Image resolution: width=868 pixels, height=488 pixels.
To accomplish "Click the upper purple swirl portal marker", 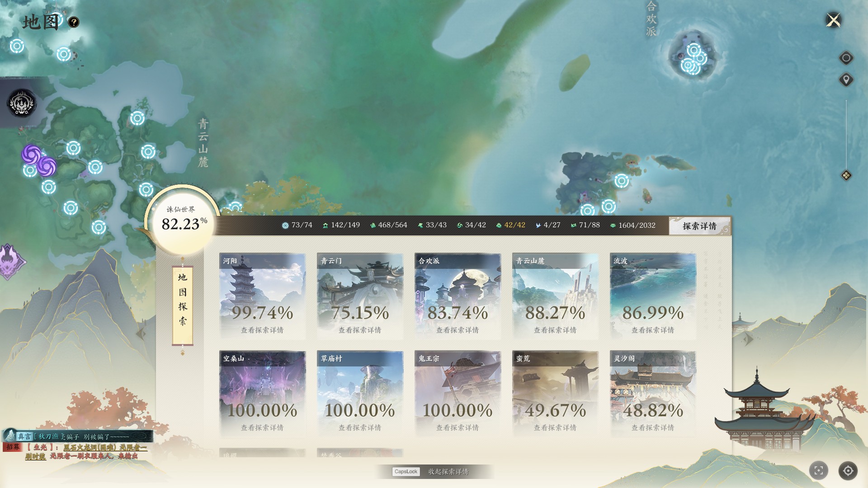I will coord(32,155).
